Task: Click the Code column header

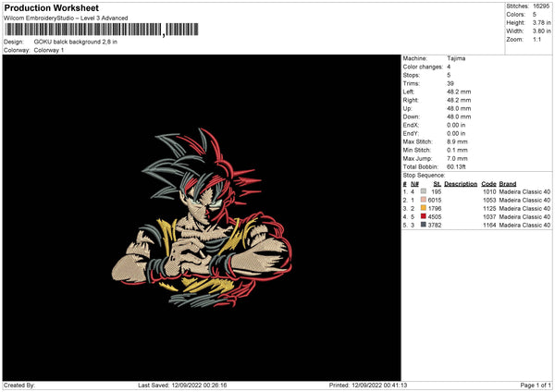Action: pyautogui.click(x=488, y=184)
